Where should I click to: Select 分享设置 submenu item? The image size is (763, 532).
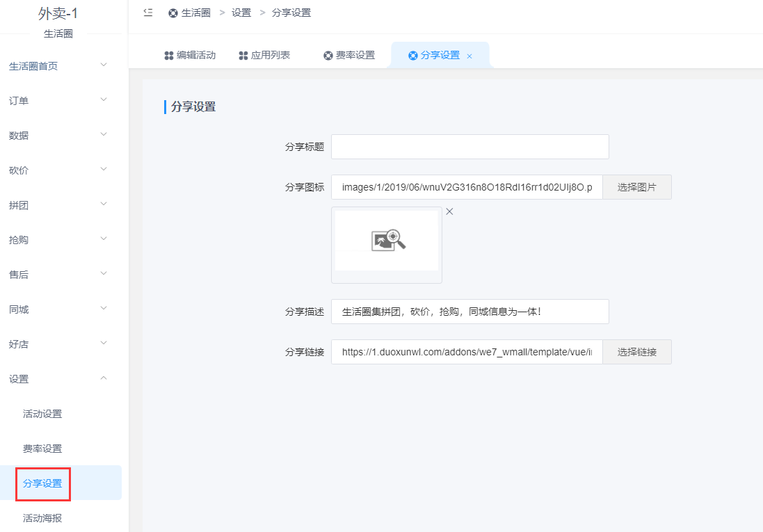coord(42,483)
